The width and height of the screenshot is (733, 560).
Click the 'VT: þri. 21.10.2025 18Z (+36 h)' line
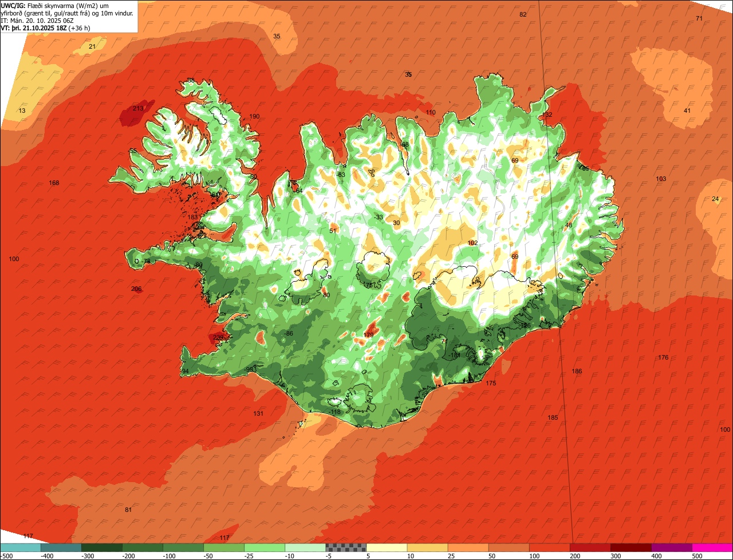point(45,28)
